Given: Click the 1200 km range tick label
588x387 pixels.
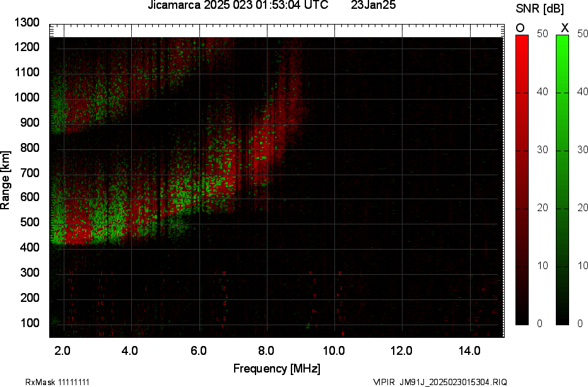Looking at the screenshot, I should (x=27, y=47).
